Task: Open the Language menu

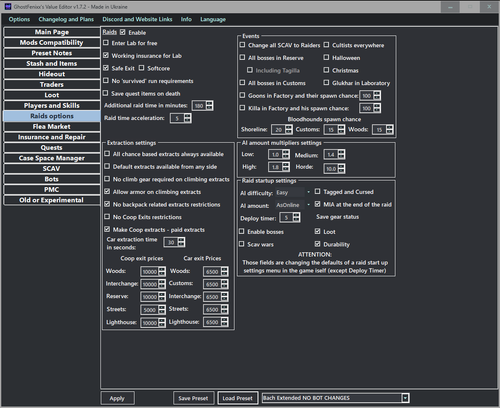Action: [213, 19]
